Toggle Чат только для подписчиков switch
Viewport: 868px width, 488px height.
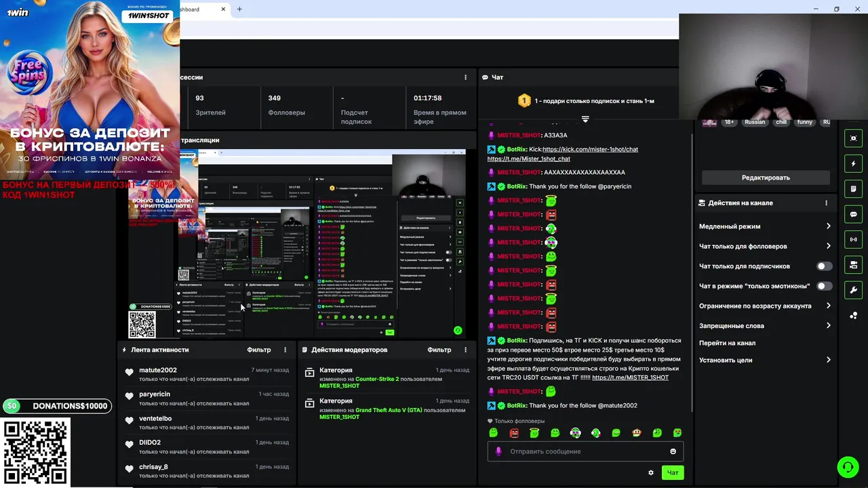tap(825, 266)
